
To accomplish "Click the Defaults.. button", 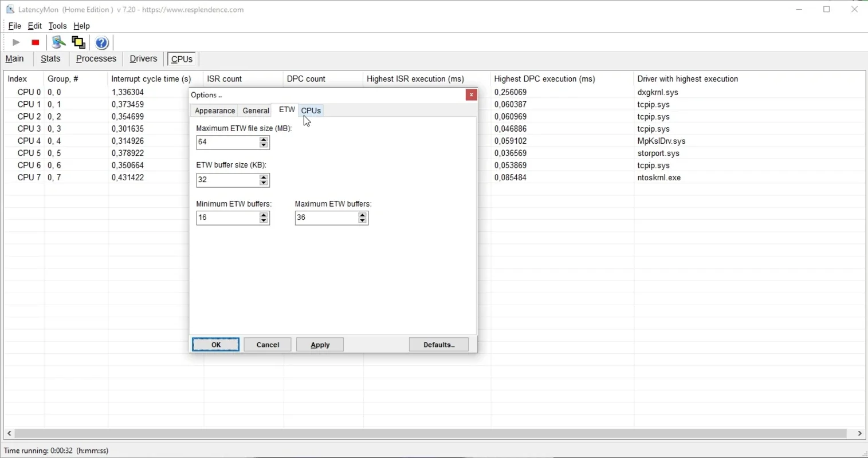I will 439,345.
